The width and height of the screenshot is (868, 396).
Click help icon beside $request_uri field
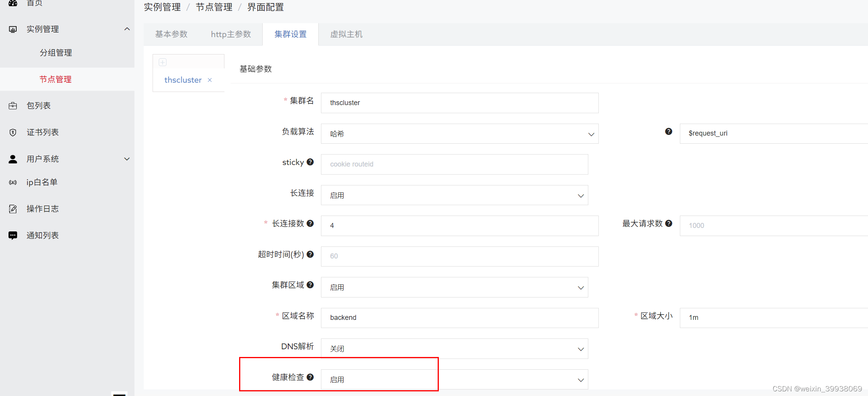click(x=669, y=132)
